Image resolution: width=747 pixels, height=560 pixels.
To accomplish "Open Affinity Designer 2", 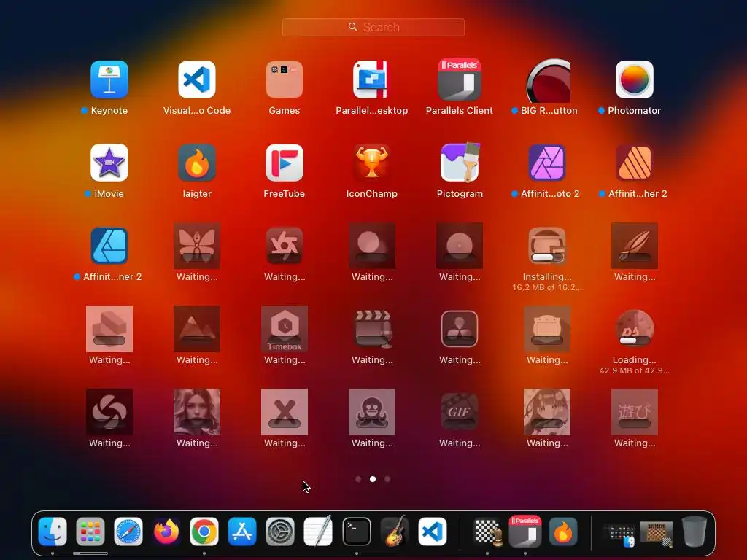I will point(109,246).
